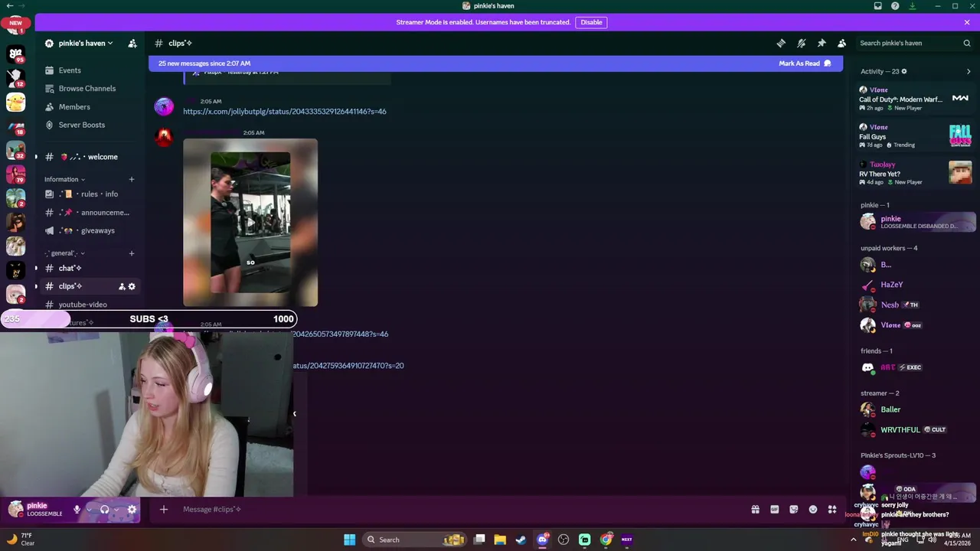Play the gym video clip

pos(250,223)
